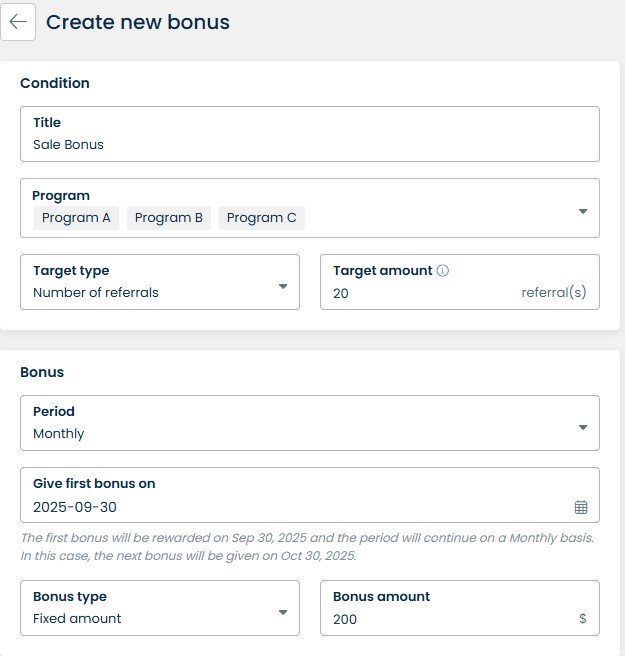Open the calendar date picker icon
The height and width of the screenshot is (656, 625).
coord(581,507)
